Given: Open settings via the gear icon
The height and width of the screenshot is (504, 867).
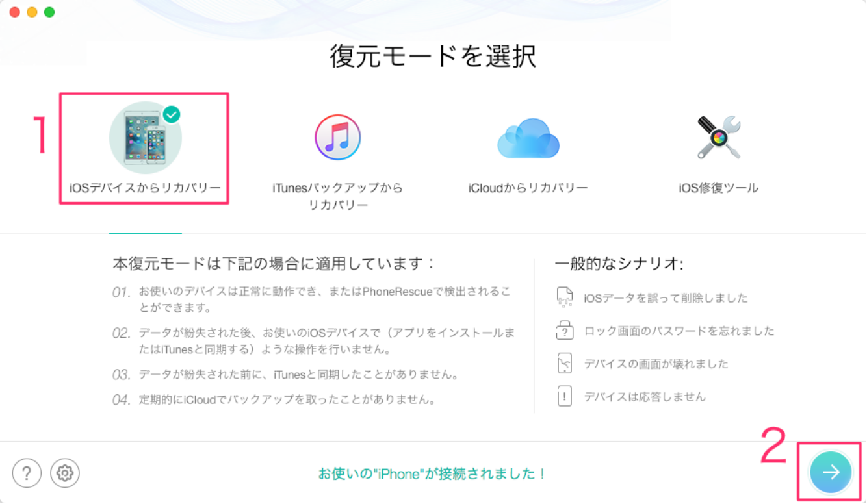Looking at the screenshot, I should pyautogui.click(x=64, y=473).
